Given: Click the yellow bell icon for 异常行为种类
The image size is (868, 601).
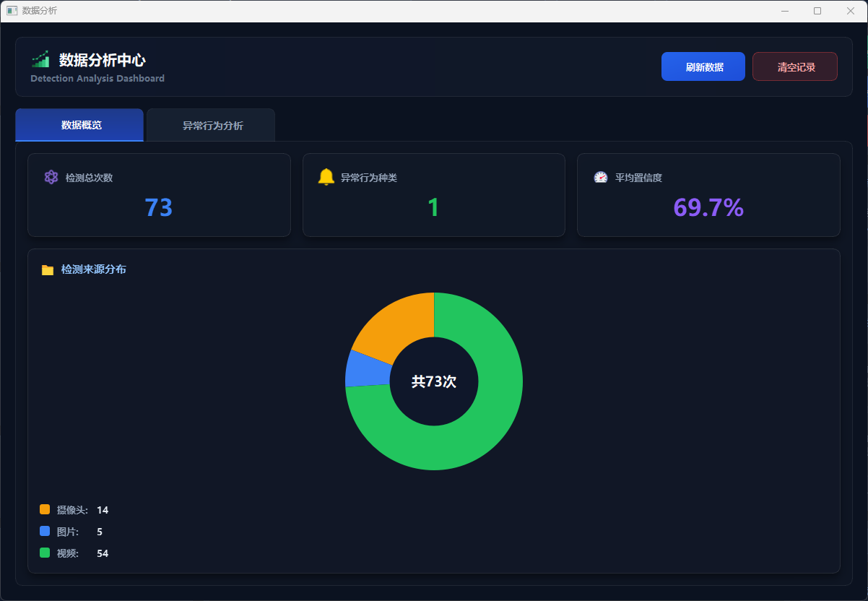Looking at the screenshot, I should tap(326, 177).
